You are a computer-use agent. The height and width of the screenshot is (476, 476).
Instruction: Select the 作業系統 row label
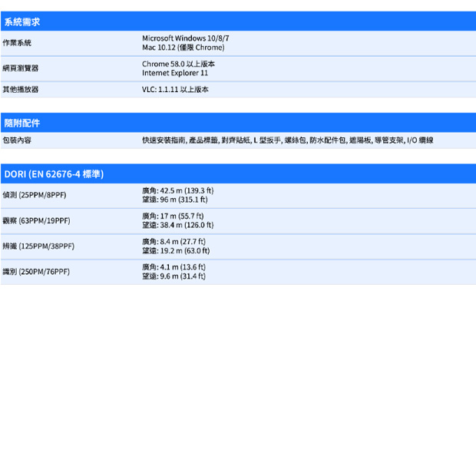pyautogui.click(x=17, y=42)
